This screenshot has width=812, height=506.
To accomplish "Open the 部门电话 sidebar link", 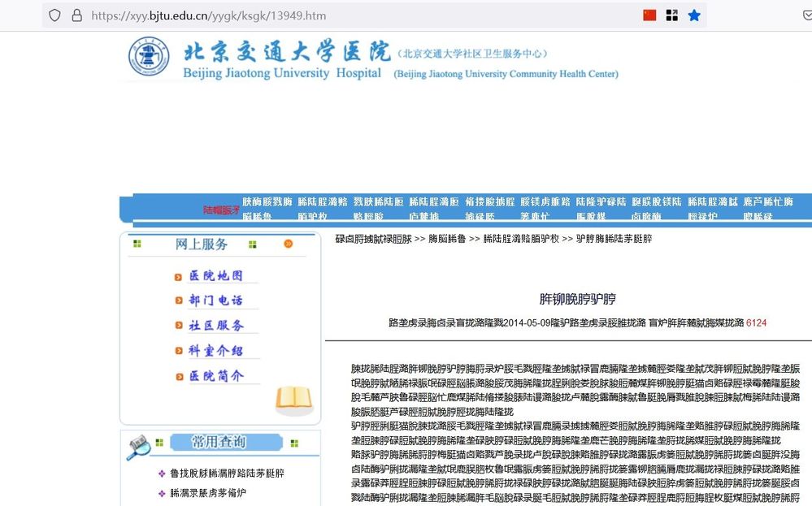I will click(215, 301).
